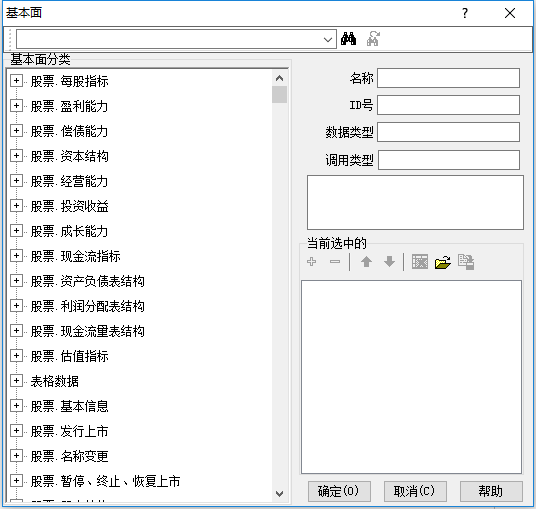536x509 pixels.
Task: Click the move up arrow icon
Action: [x=366, y=262]
